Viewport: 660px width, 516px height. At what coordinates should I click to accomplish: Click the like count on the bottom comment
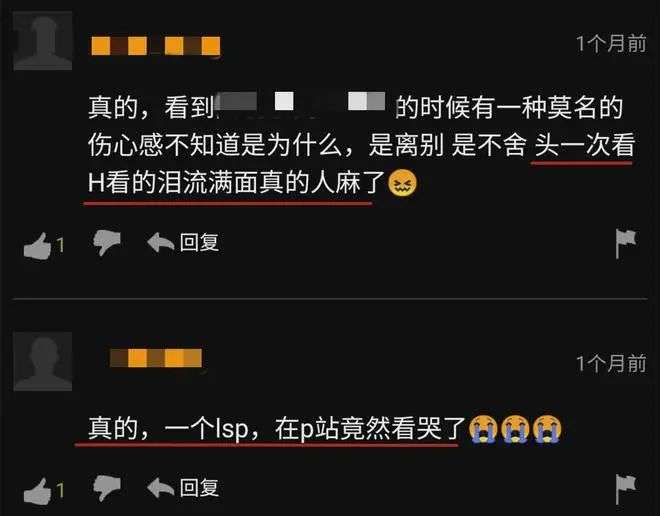pos(60,490)
